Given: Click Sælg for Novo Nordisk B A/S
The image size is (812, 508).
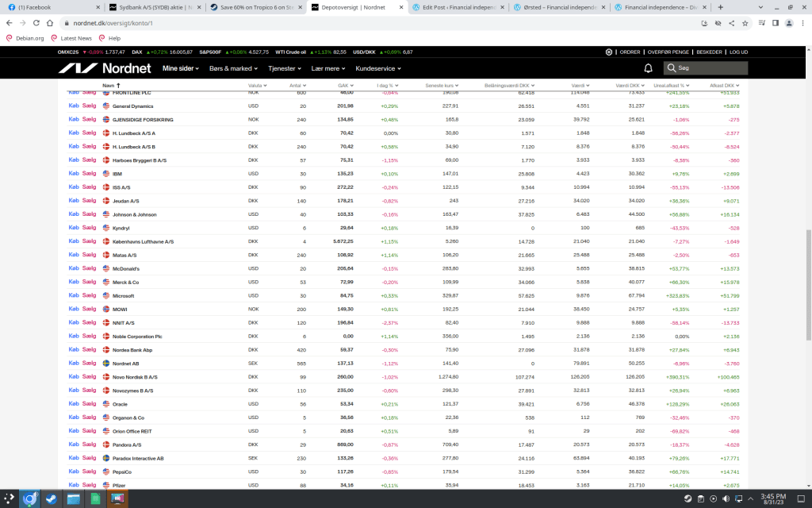Looking at the screenshot, I should pyautogui.click(x=89, y=377).
